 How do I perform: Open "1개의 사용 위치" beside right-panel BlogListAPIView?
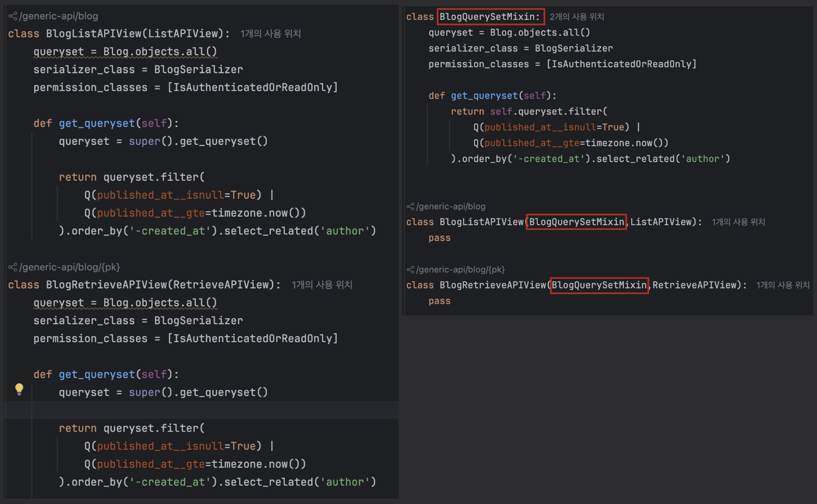click(x=738, y=222)
